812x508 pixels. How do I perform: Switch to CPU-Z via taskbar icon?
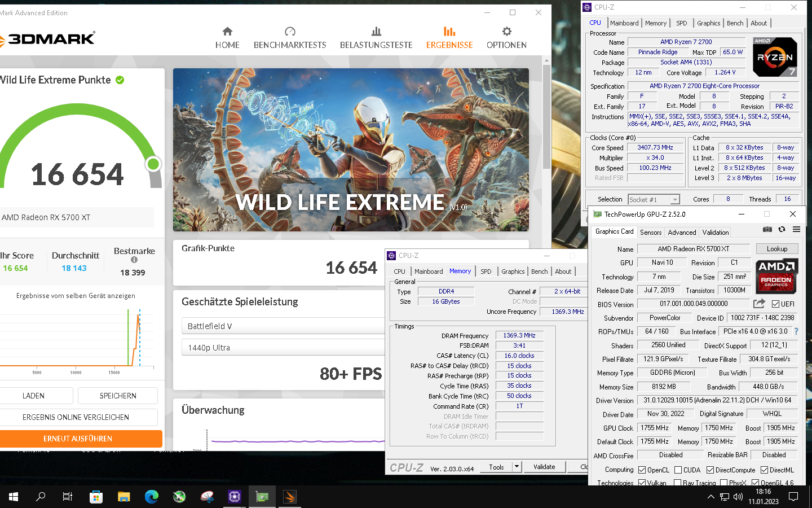point(235,497)
